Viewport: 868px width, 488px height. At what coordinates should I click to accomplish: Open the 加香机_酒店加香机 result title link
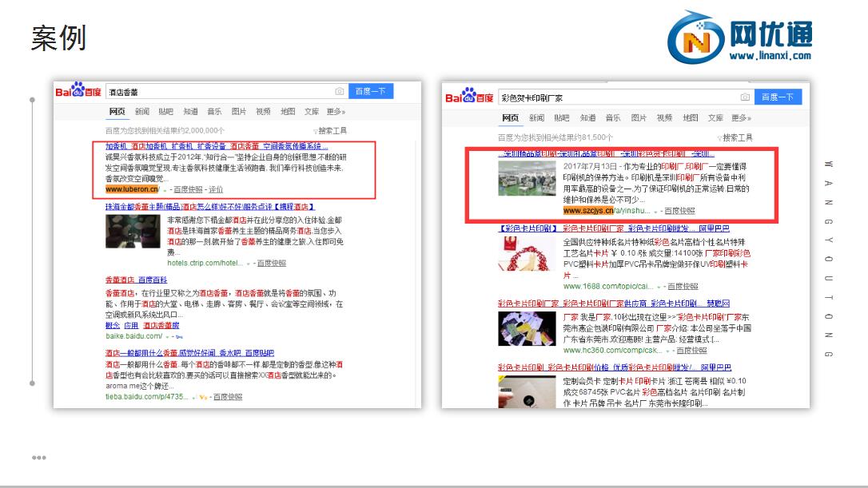(x=217, y=146)
